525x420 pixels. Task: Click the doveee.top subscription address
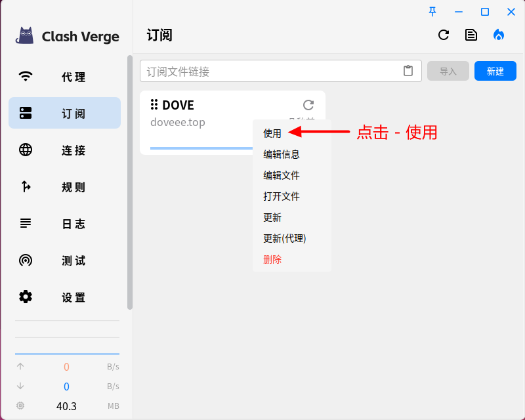click(x=177, y=122)
